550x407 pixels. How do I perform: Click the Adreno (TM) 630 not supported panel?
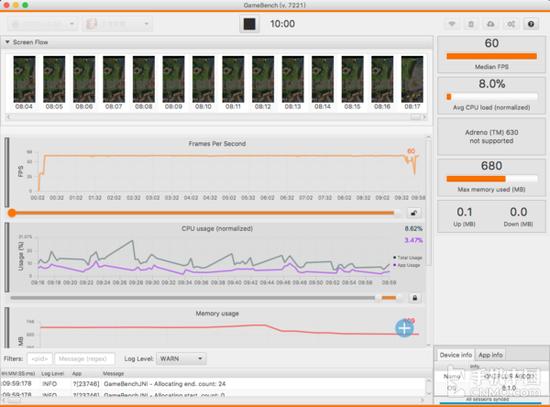[491, 136]
